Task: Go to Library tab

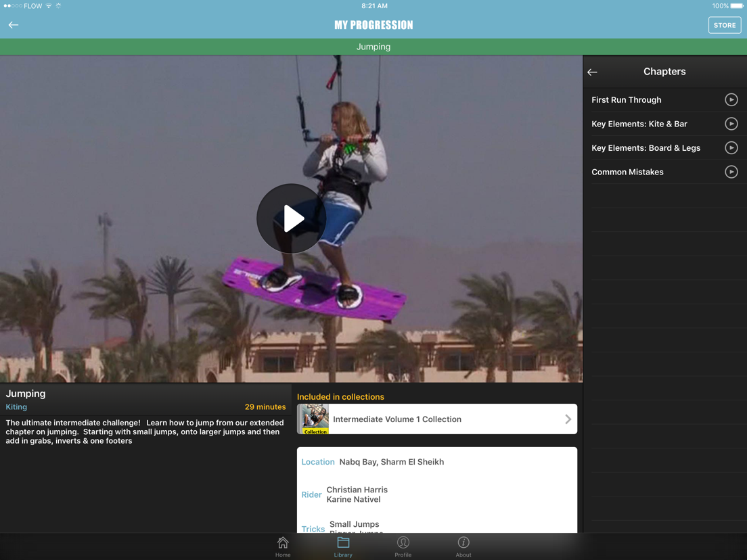Action: pyautogui.click(x=343, y=547)
